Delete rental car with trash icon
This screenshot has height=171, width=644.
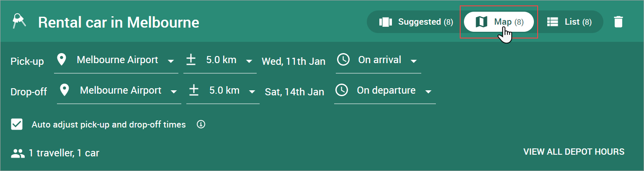[x=618, y=22]
